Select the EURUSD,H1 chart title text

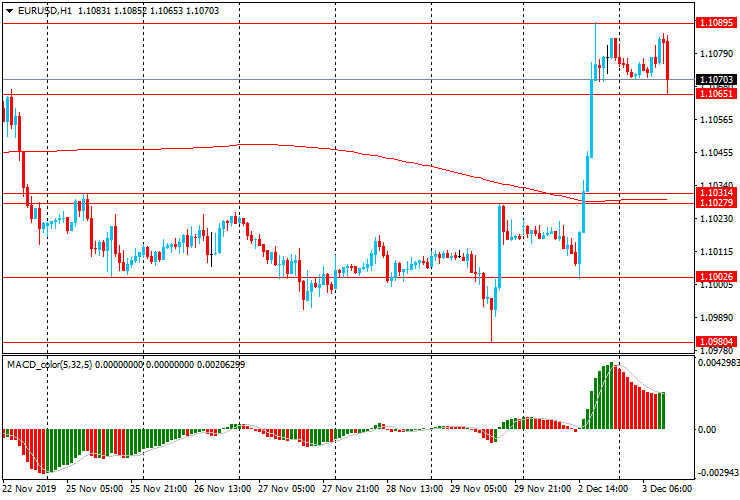(45, 10)
